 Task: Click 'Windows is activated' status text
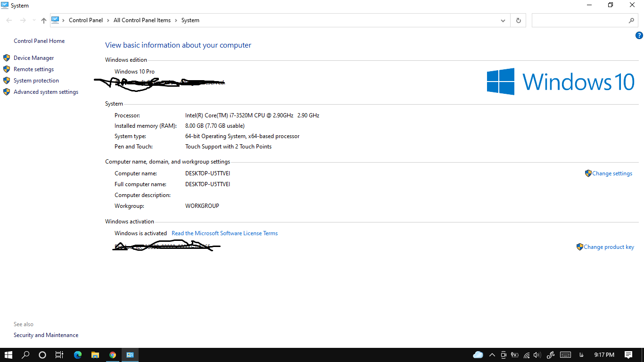140,233
